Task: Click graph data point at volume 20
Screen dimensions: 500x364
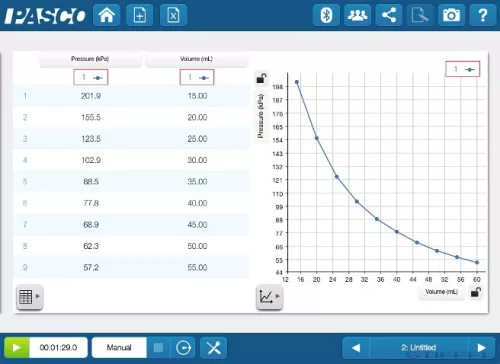Action: pos(317,138)
